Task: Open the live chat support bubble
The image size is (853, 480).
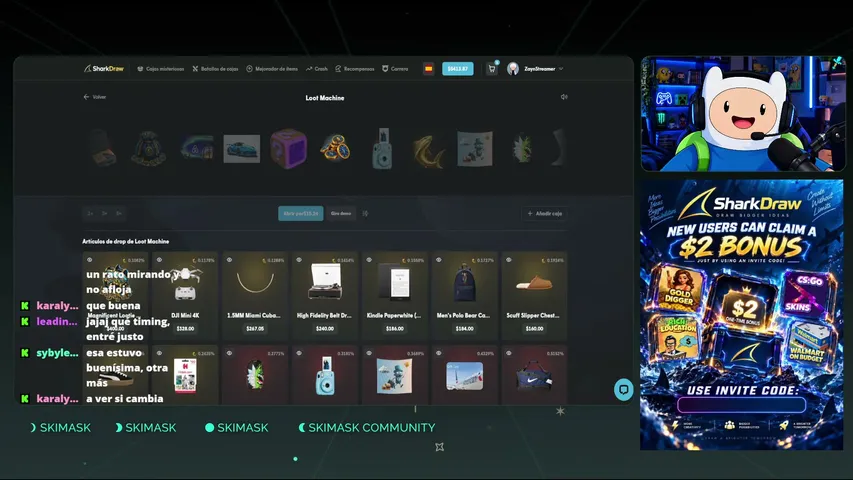Action: point(623,390)
